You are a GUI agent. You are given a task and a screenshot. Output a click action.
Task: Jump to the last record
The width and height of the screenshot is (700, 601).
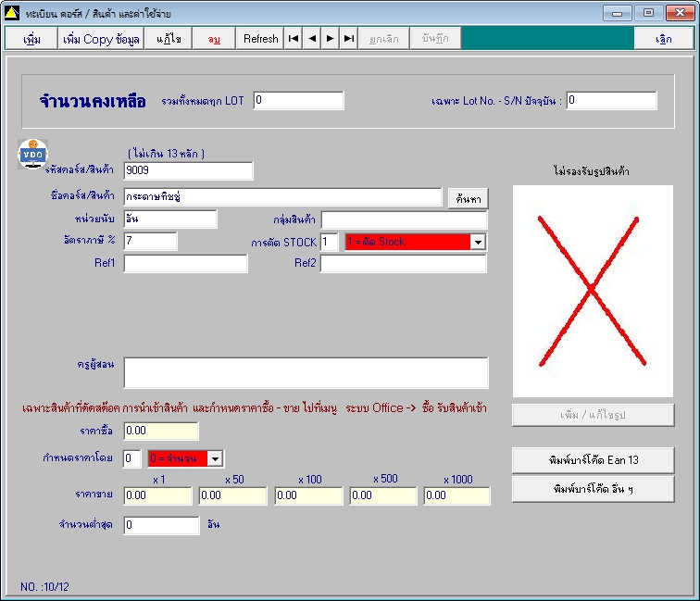(349, 38)
